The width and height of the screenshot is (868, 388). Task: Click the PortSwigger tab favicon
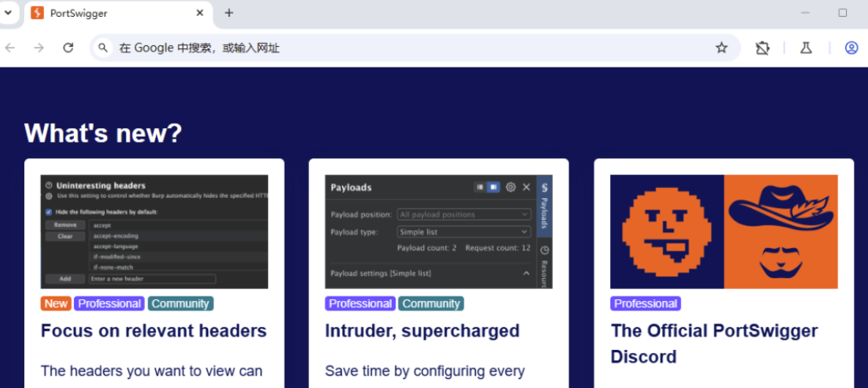tap(37, 13)
